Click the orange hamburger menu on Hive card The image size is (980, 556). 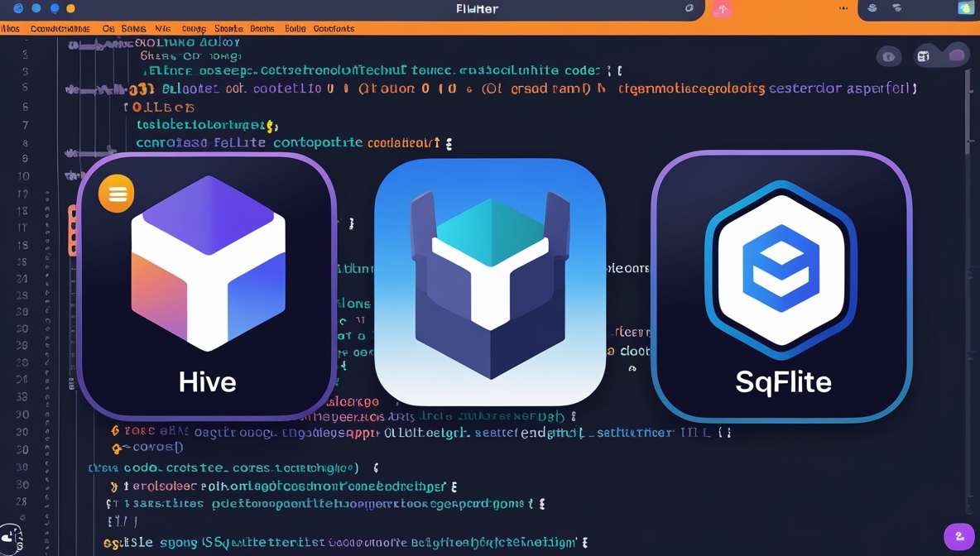(116, 194)
